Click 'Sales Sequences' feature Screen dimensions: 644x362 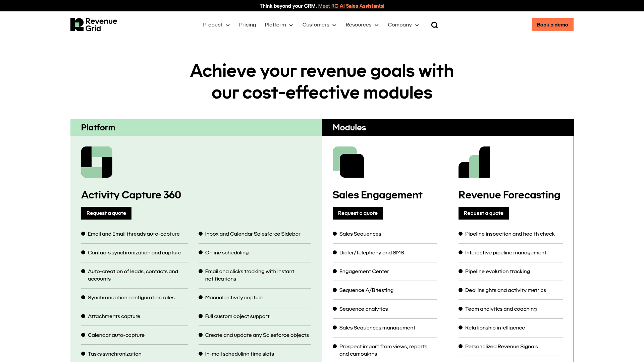(360, 234)
